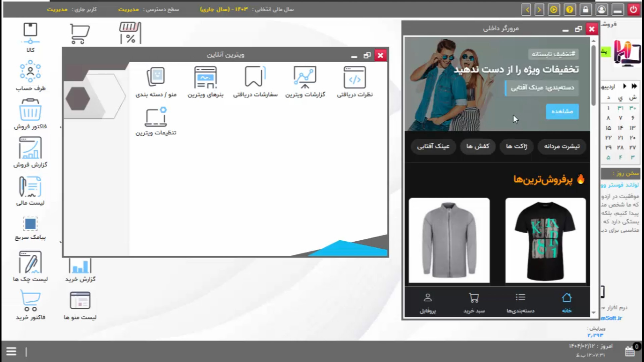The image size is (644, 362).
Task: Go to next month in calendar
Action: click(625, 86)
